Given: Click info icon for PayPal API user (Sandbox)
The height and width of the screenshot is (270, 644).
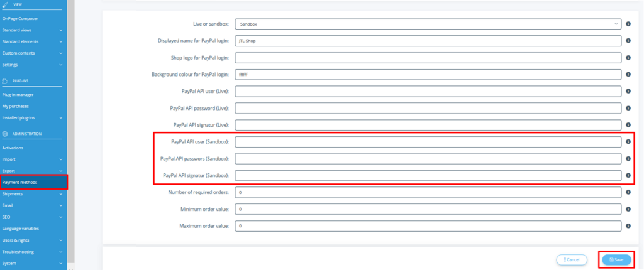Looking at the screenshot, I should 628,142.
